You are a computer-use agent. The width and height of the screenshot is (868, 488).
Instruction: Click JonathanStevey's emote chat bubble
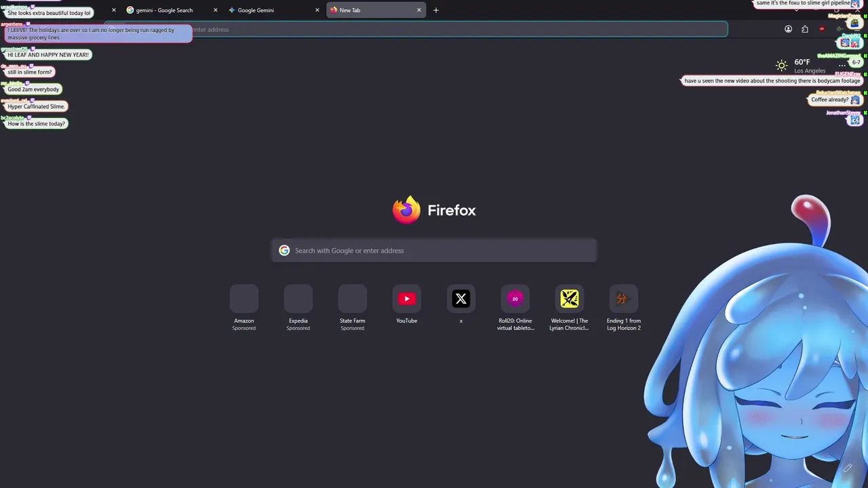click(855, 120)
